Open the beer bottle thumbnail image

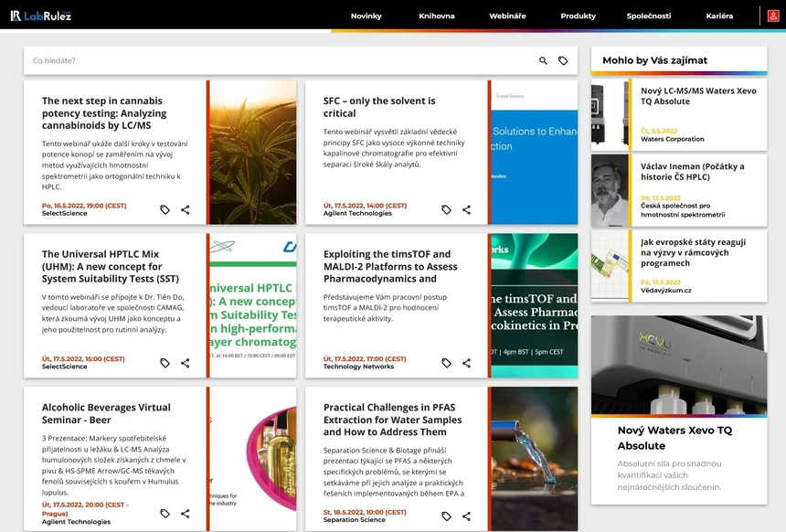pos(253,459)
